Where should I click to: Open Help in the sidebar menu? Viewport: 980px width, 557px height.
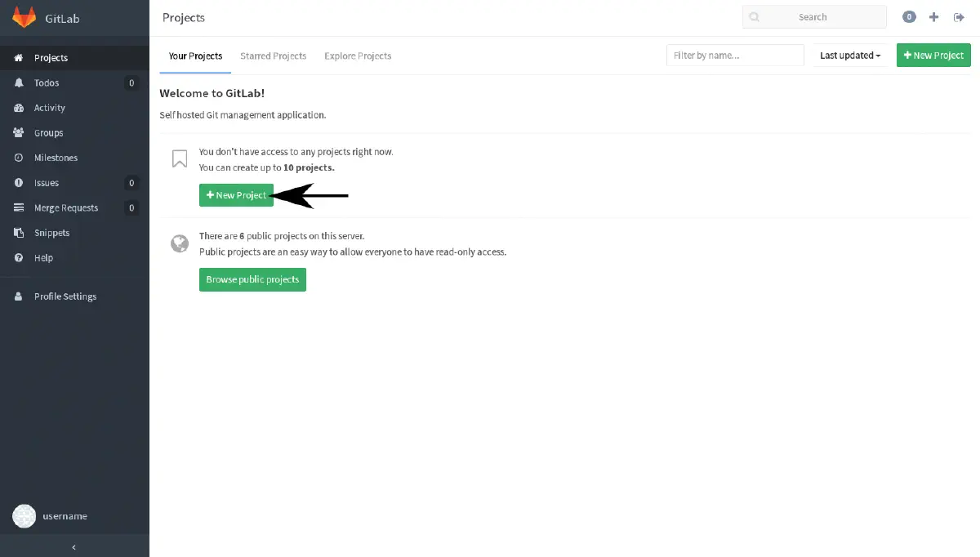pyautogui.click(x=74, y=257)
